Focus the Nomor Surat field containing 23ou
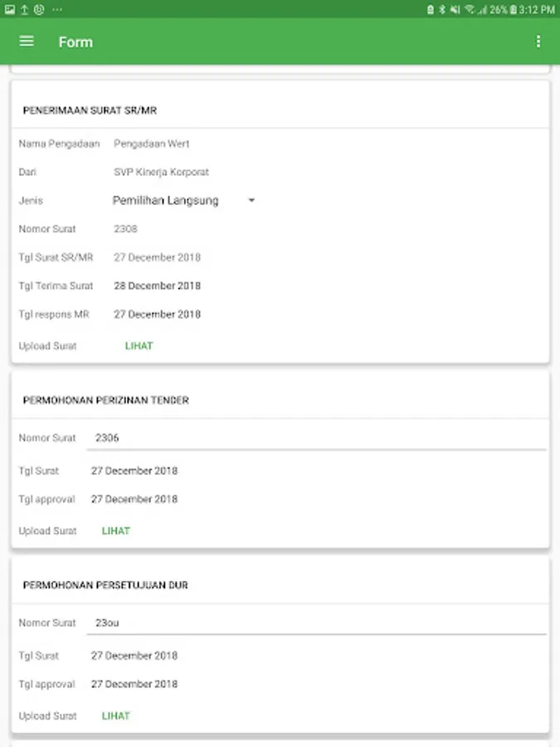560x747 pixels. [315, 622]
